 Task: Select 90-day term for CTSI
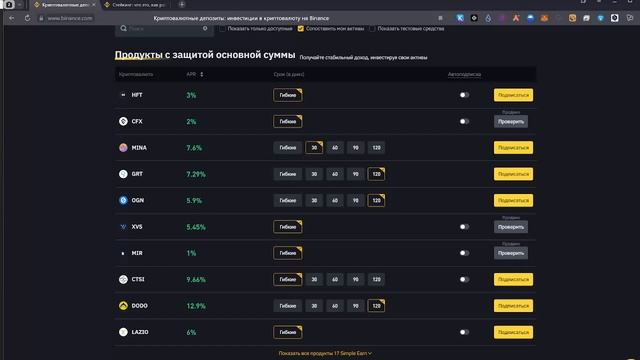click(x=356, y=280)
